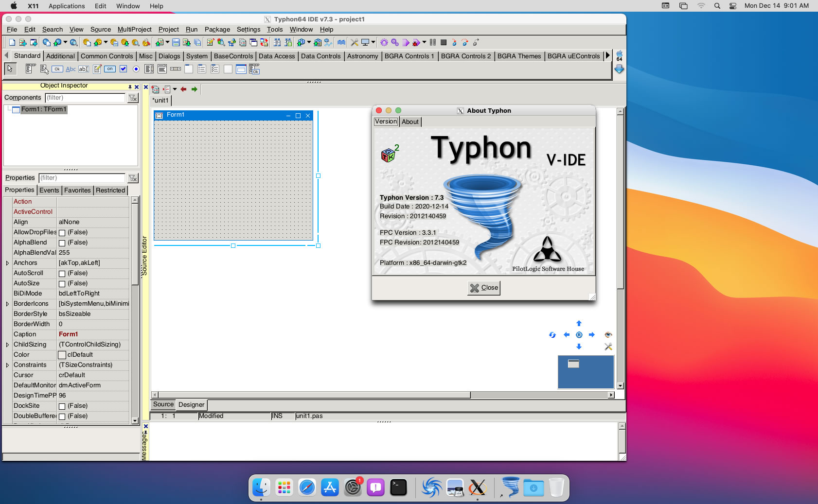Viewport: 818px width, 504px height.
Task: Open dropdown arrow in editor toolbar before red arrow
Action: [175, 89]
